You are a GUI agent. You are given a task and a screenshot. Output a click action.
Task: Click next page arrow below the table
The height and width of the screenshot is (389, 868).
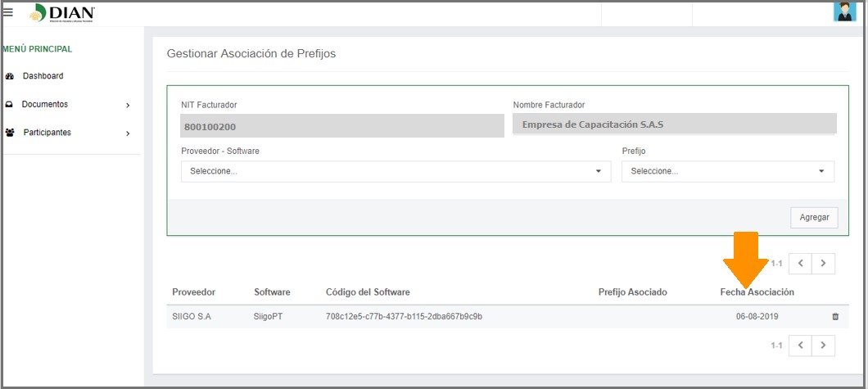click(824, 346)
